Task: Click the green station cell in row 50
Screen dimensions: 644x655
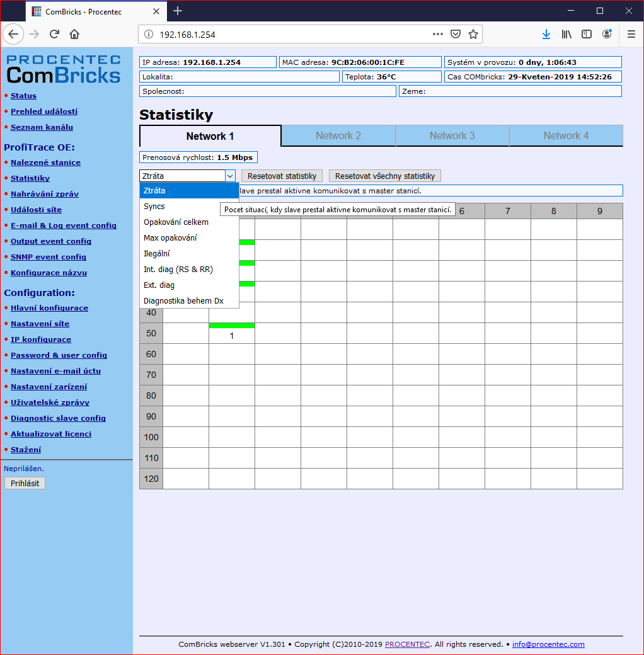Action: pyautogui.click(x=232, y=333)
